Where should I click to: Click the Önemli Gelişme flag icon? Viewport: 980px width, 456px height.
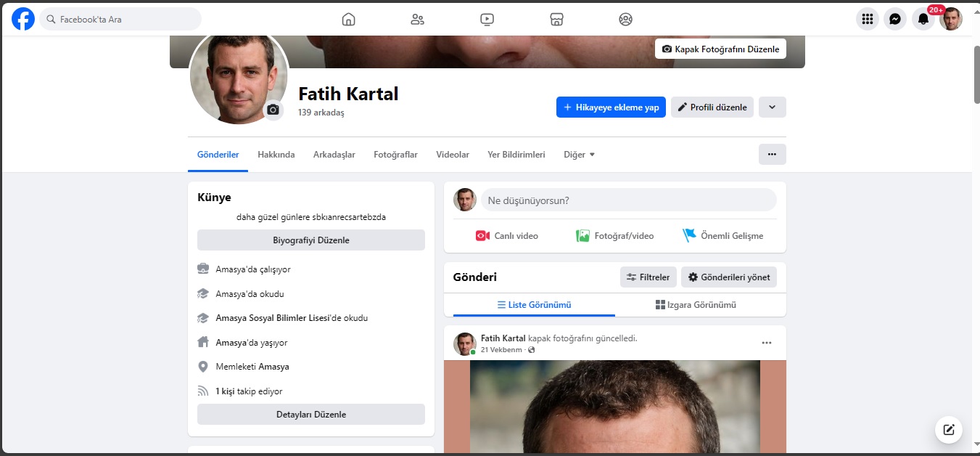689,236
